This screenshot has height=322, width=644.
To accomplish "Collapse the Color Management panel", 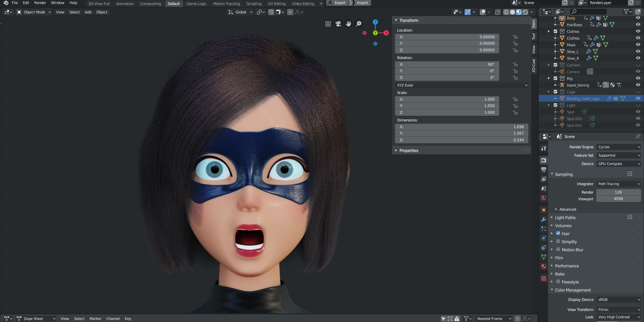I will [573, 290].
